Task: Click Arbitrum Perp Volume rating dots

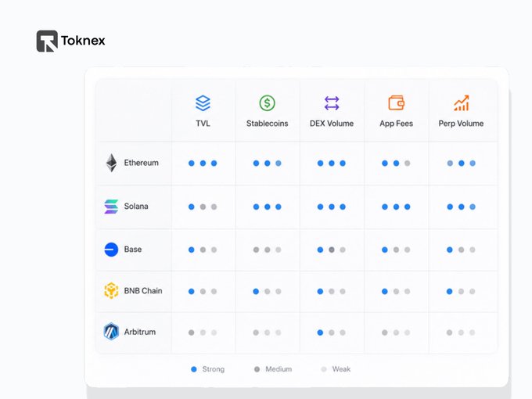Action: click(x=461, y=332)
